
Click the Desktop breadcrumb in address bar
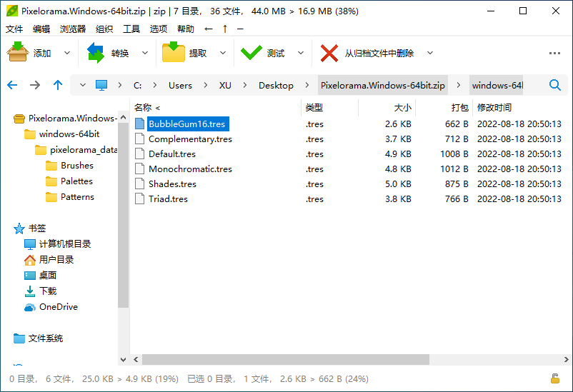coord(276,85)
